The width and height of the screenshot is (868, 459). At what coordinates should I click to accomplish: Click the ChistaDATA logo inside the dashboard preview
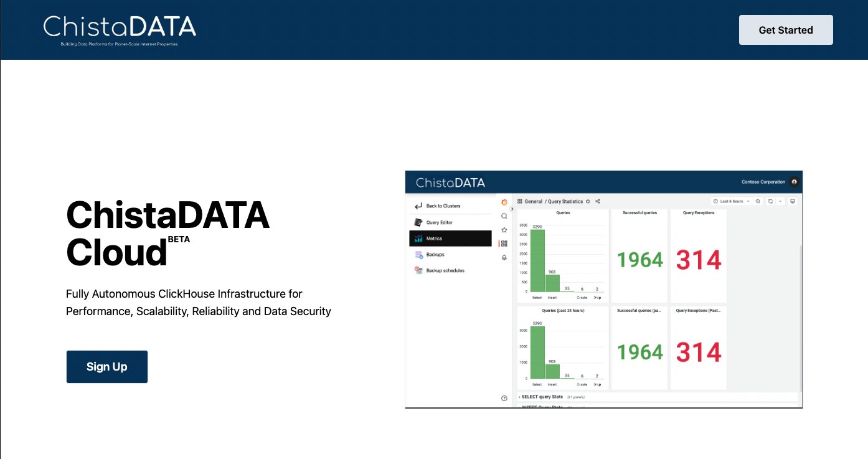point(450,182)
